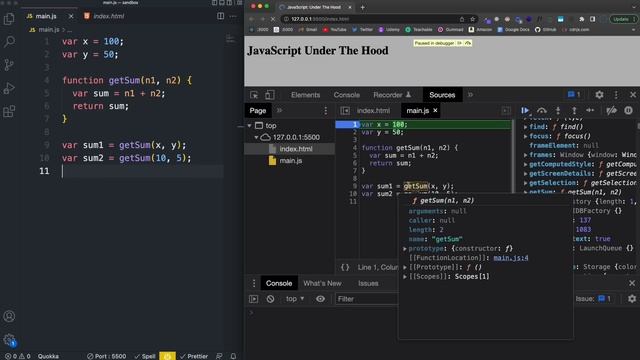Open the DevTools customize three-dot menu
The width and height of the screenshot is (640, 360).
click(x=616, y=95)
